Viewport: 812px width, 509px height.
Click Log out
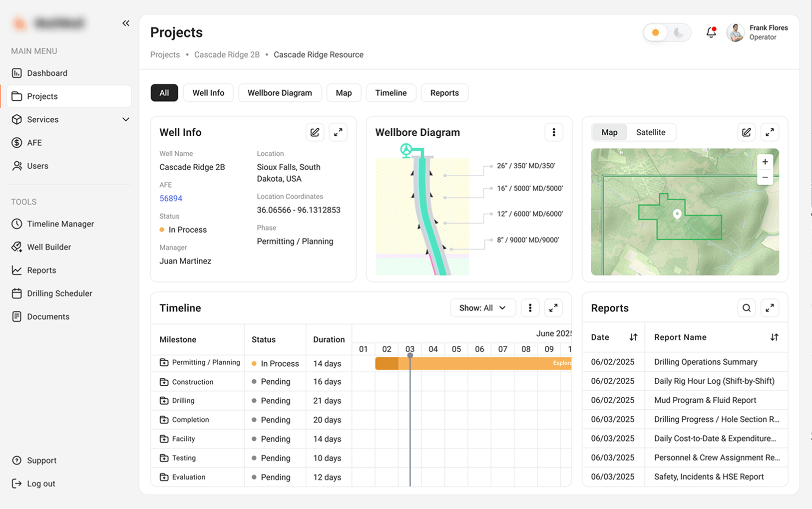[40, 483]
